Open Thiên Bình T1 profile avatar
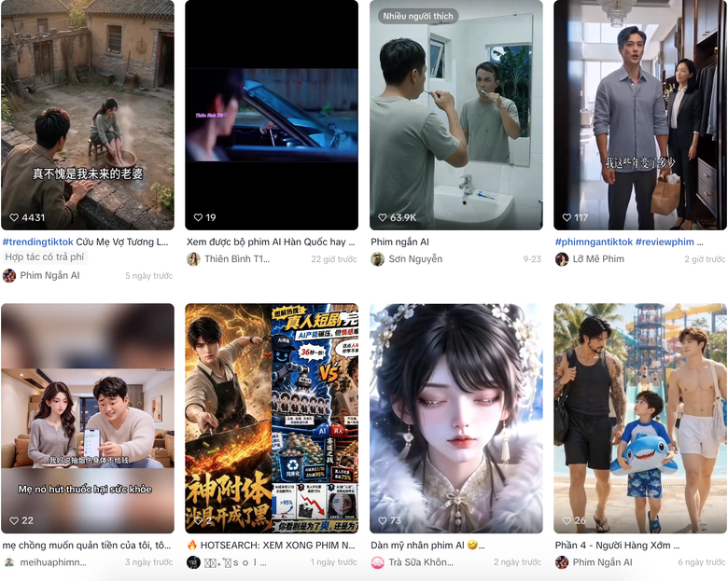Screen dimensions: 728x581 pyautogui.click(x=193, y=259)
